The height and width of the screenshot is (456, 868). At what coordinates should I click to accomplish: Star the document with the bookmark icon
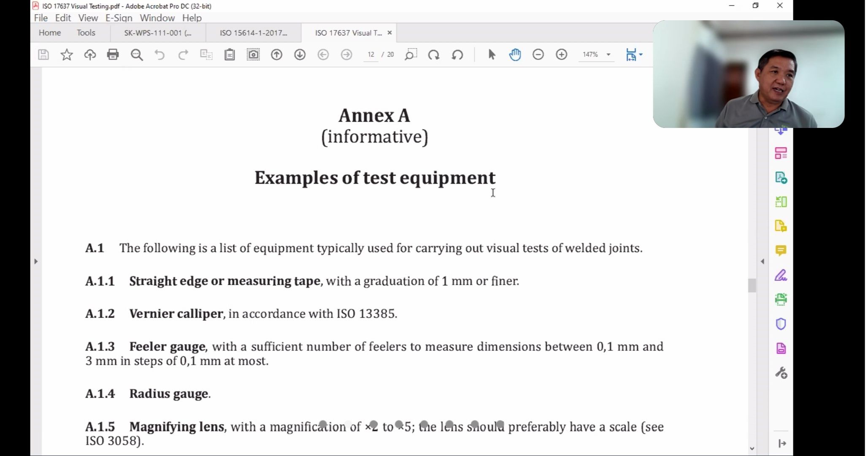pos(67,54)
